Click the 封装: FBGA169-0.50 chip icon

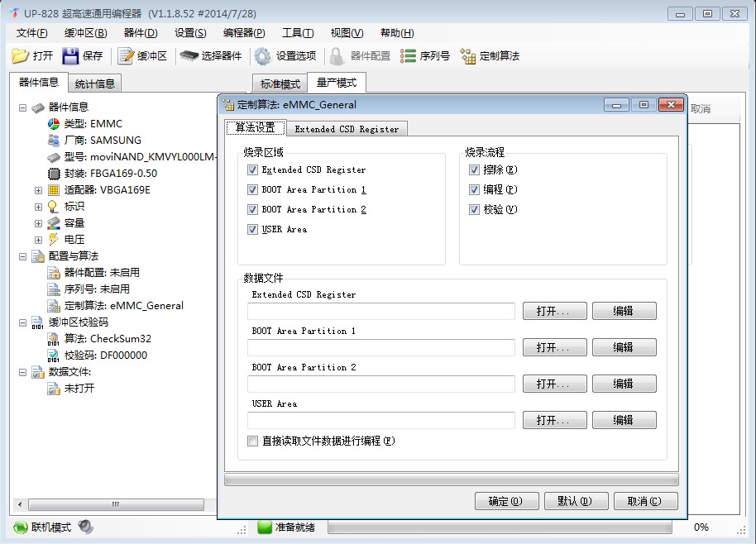coord(54,174)
